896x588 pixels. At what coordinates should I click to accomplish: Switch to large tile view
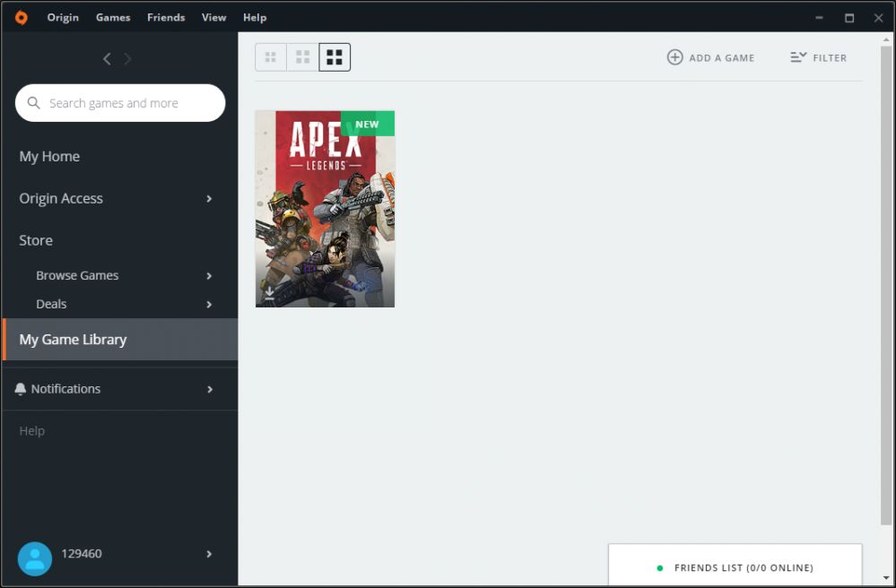pos(335,57)
